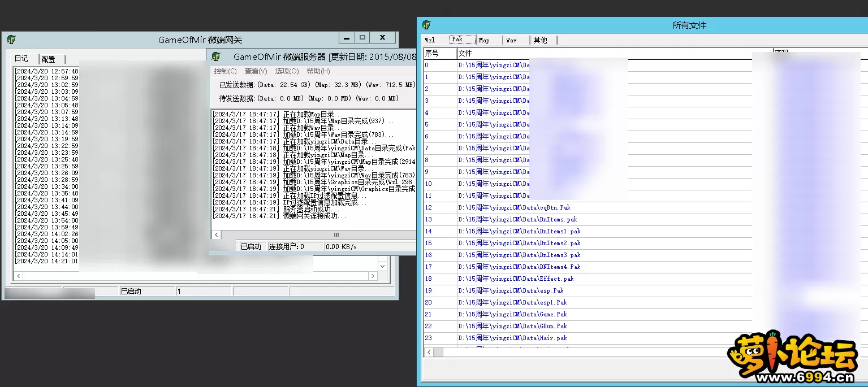Click log line 加载D:\15周年\Map目录完成(937)

(x=303, y=121)
